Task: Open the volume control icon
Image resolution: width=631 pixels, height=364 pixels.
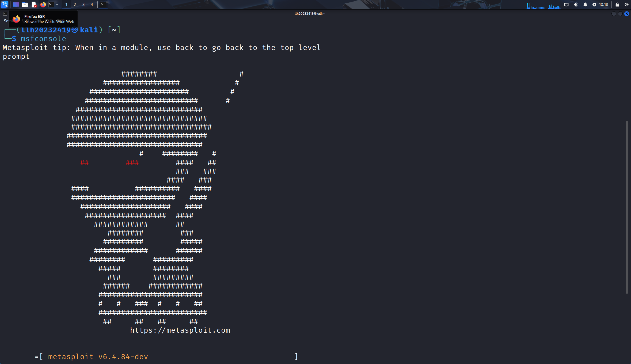Action: (x=576, y=5)
